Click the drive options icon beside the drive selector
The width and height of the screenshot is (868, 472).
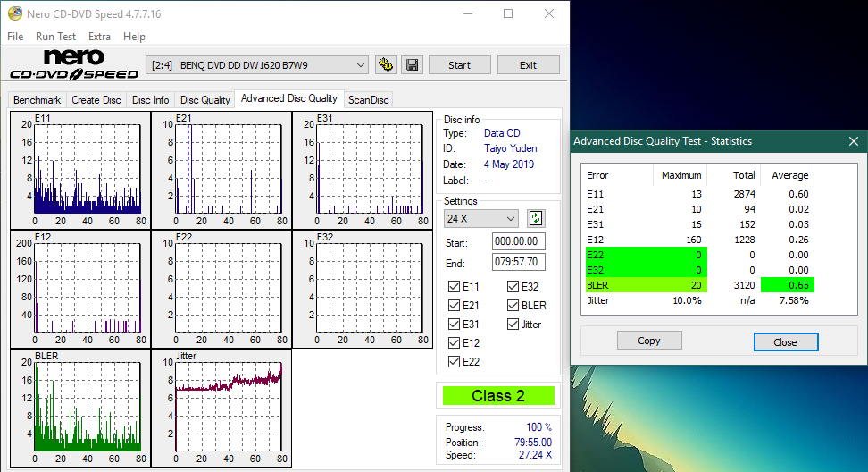386,65
